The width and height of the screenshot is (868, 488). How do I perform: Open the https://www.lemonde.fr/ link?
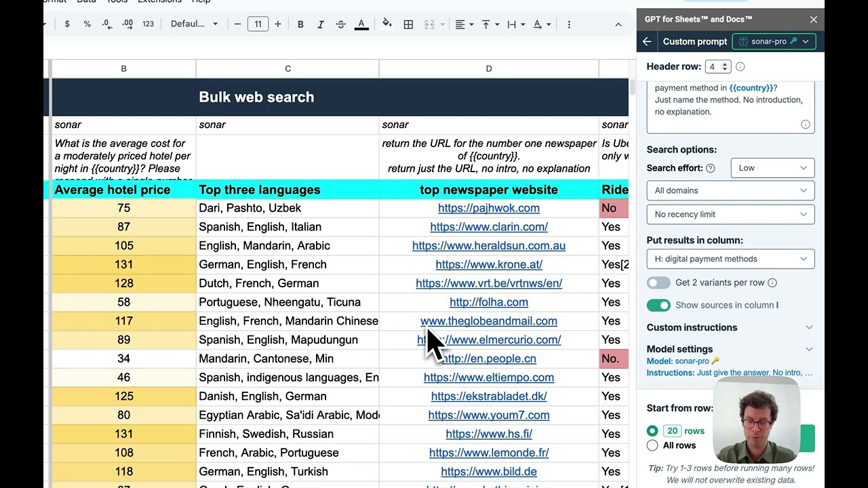(x=488, y=453)
